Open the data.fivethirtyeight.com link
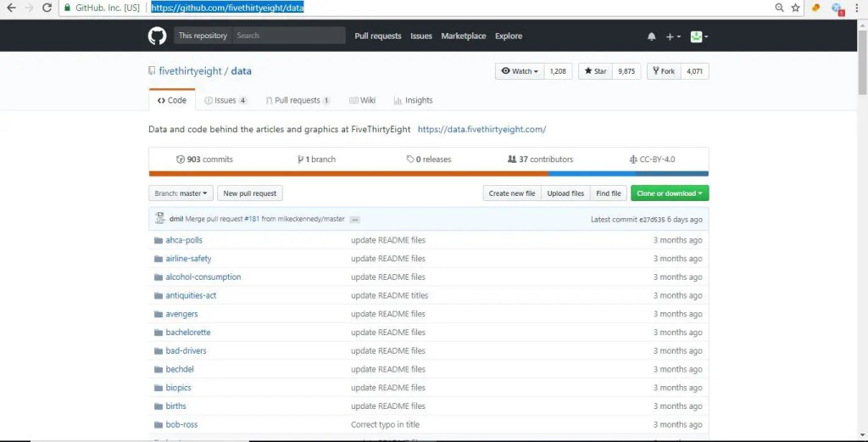 pos(481,130)
